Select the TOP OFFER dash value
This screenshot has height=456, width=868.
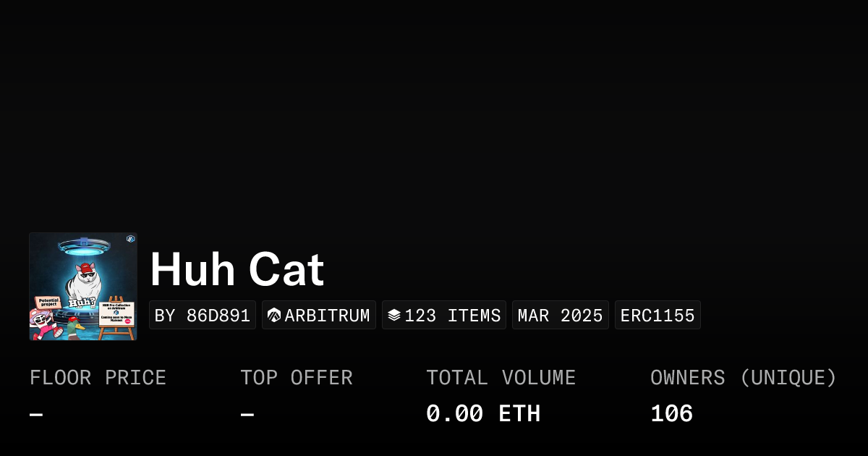point(247,413)
